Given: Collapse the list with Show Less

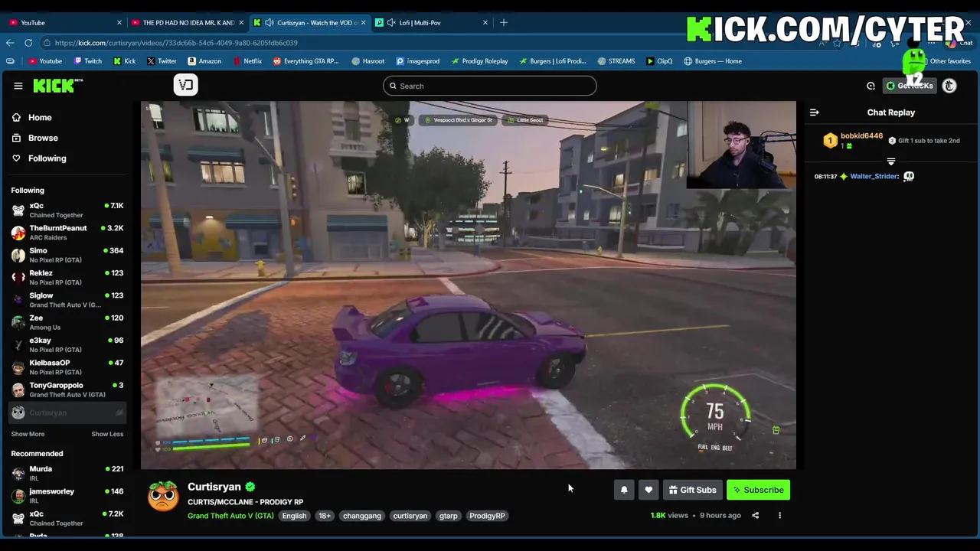Looking at the screenshot, I should coord(107,434).
